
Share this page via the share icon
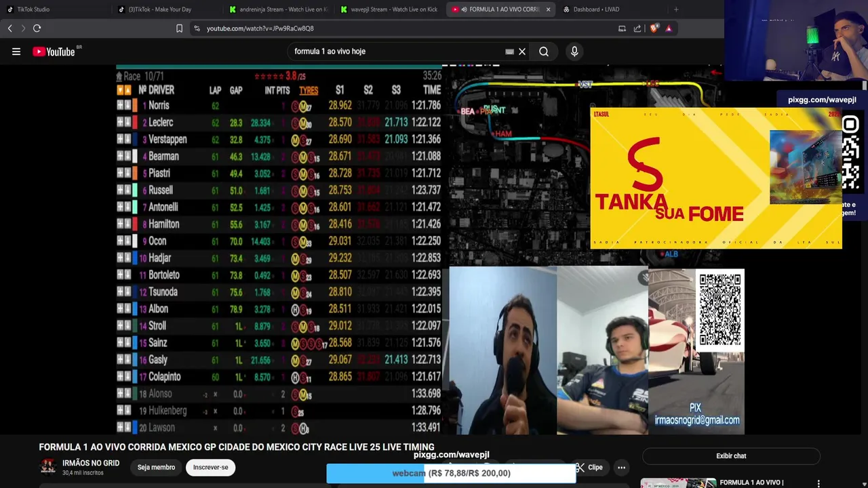tap(637, 28)
